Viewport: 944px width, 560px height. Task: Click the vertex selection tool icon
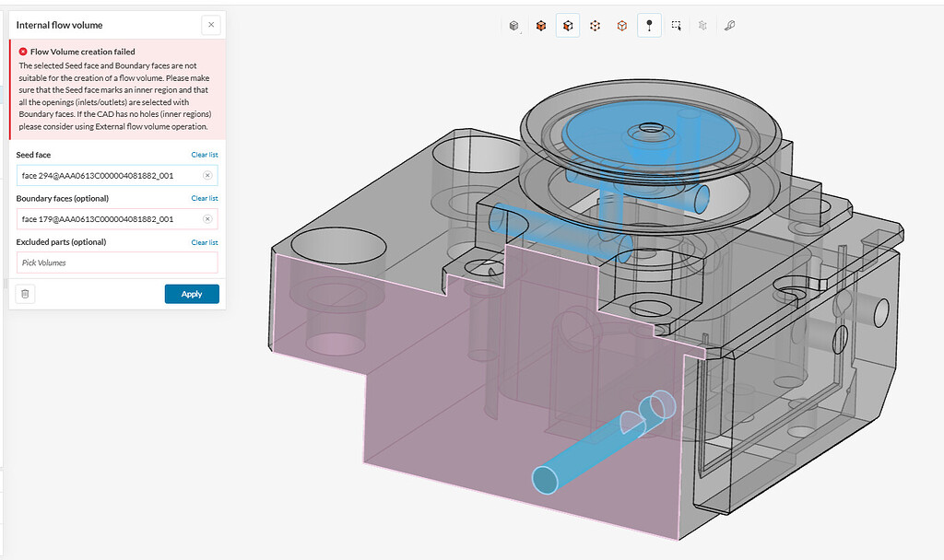coord(595,26)
